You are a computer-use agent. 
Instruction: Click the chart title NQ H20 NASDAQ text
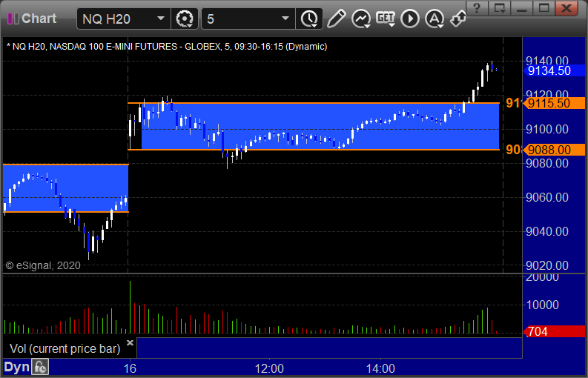coord(167,47)
